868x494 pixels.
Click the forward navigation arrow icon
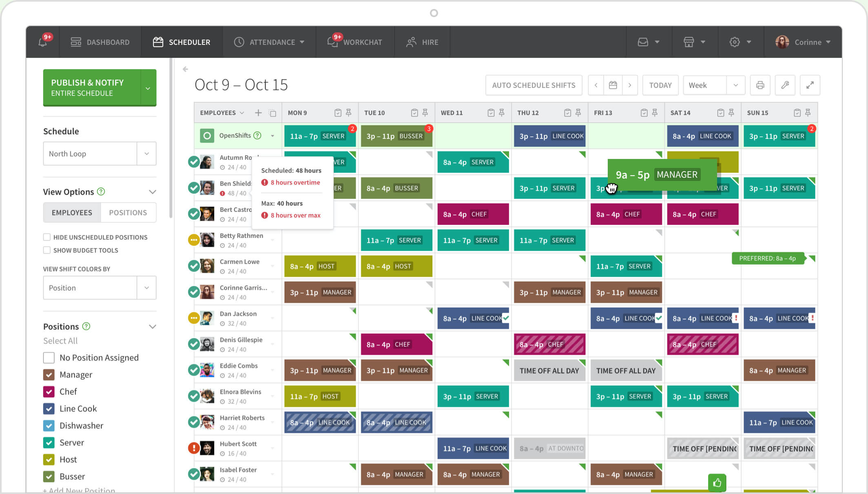click(x=629, y=85)
